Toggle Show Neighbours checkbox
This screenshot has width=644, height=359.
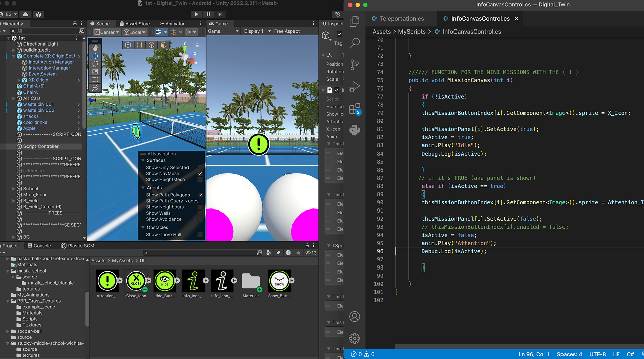(x=201, y=207)
